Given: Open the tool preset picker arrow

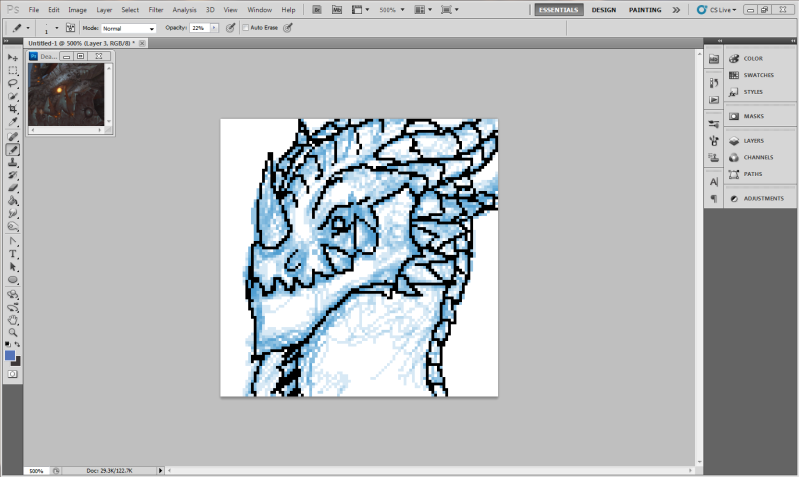Looking at the screenshot, I should 28,29.
